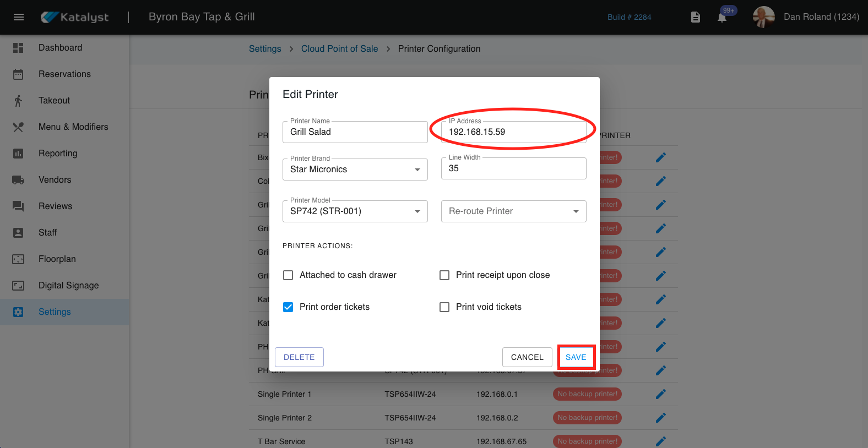Screen dimensions: 868x448
Task: Open the Printer Model dropdown
Action: click(x=355, y=211)
